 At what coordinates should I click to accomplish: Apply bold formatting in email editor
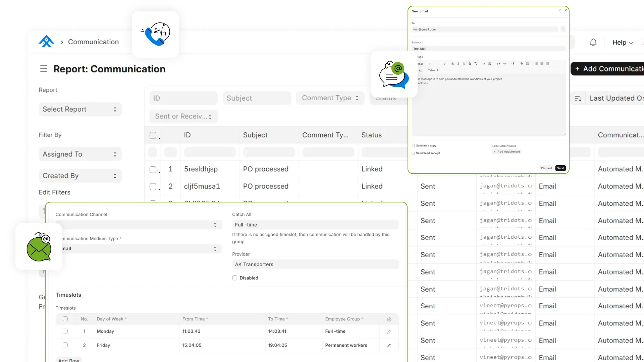(452, 64)
